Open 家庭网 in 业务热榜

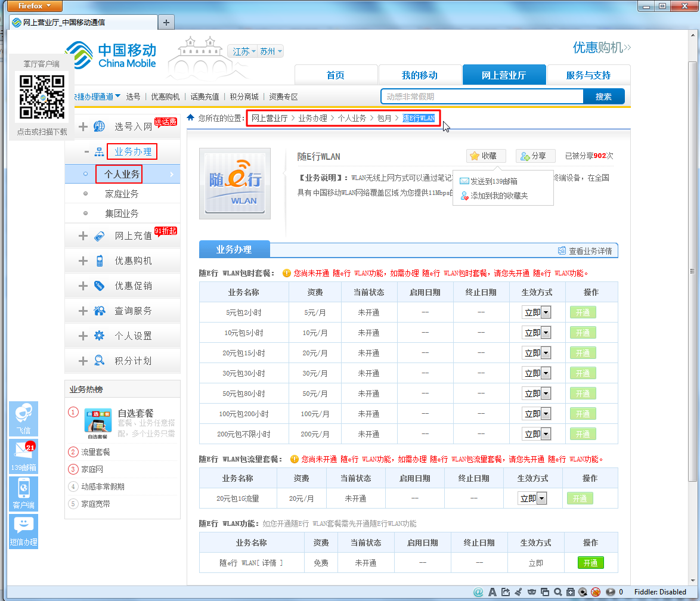tap(92, 469)
